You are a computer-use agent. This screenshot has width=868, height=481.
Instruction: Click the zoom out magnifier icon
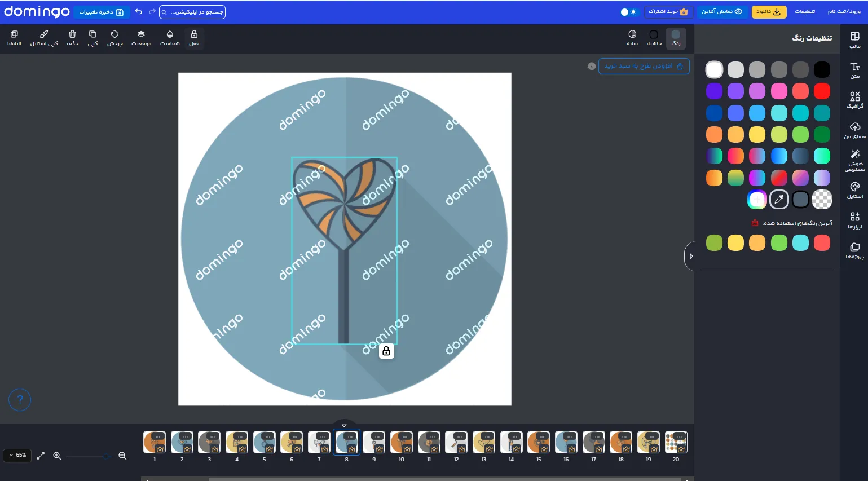coord(122,456)
